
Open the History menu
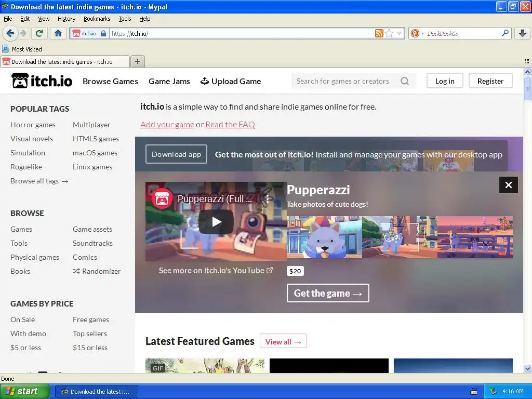coord(66,19)
